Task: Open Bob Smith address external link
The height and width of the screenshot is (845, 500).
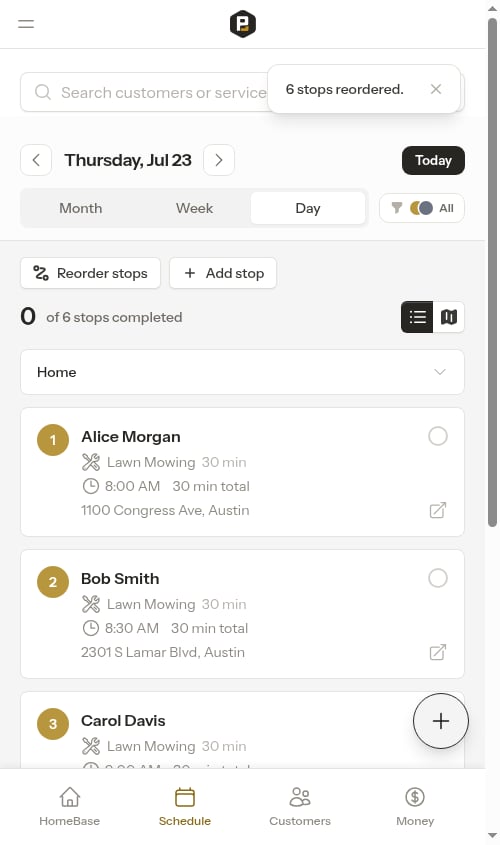Action: pos(438,652)
